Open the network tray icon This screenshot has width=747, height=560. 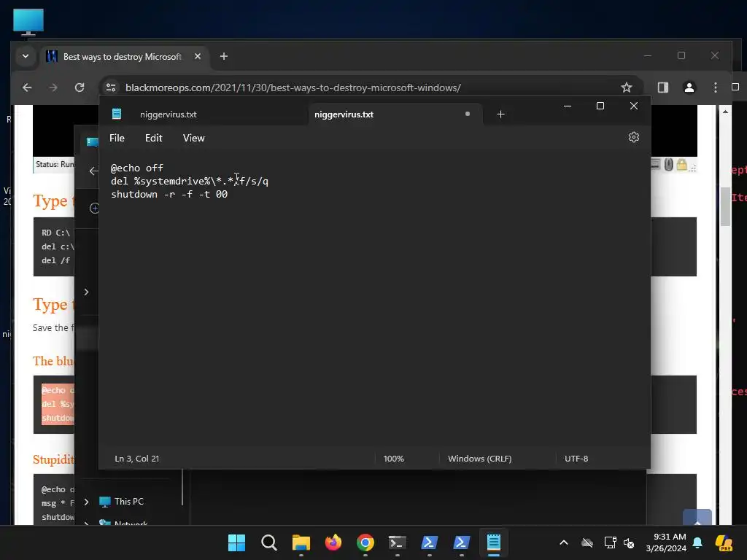[x=610, y=542]
